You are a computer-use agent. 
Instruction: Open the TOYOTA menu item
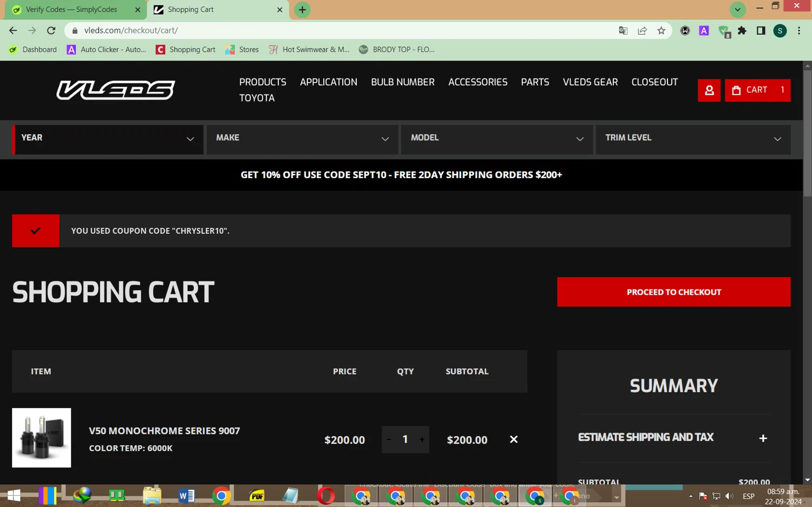[x=257, y=98]
